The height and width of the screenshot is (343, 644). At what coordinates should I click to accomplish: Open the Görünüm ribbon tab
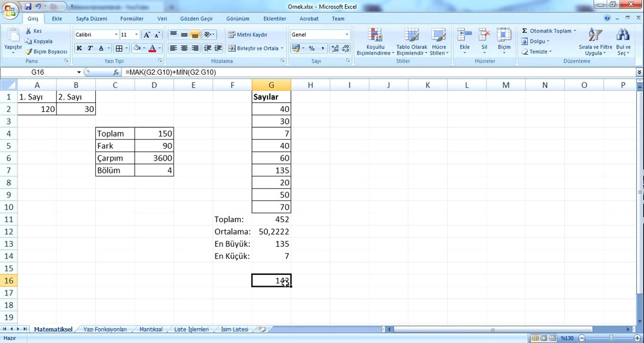[x=238, y=19]
